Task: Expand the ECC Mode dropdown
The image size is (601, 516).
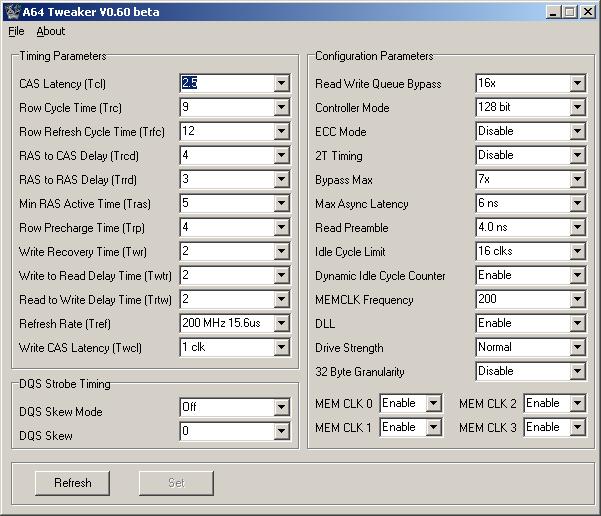Action: pyautogui.click(x=577, y=131)
